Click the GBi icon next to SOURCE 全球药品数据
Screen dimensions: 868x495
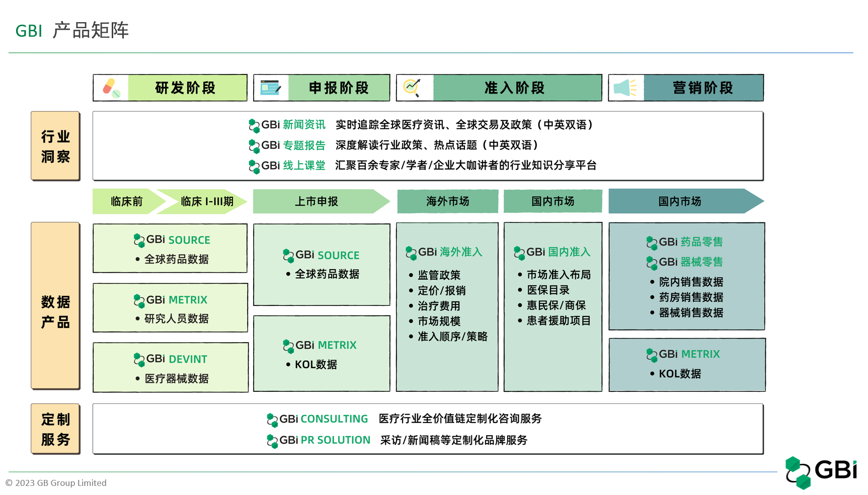[139, 240]
